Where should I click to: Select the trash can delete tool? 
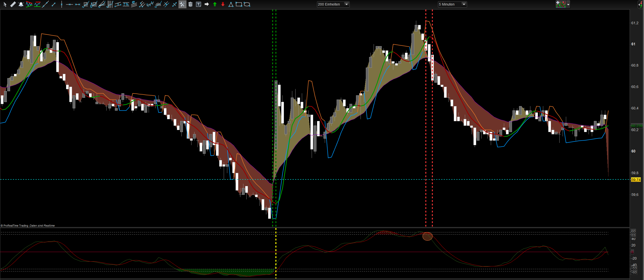190,4
